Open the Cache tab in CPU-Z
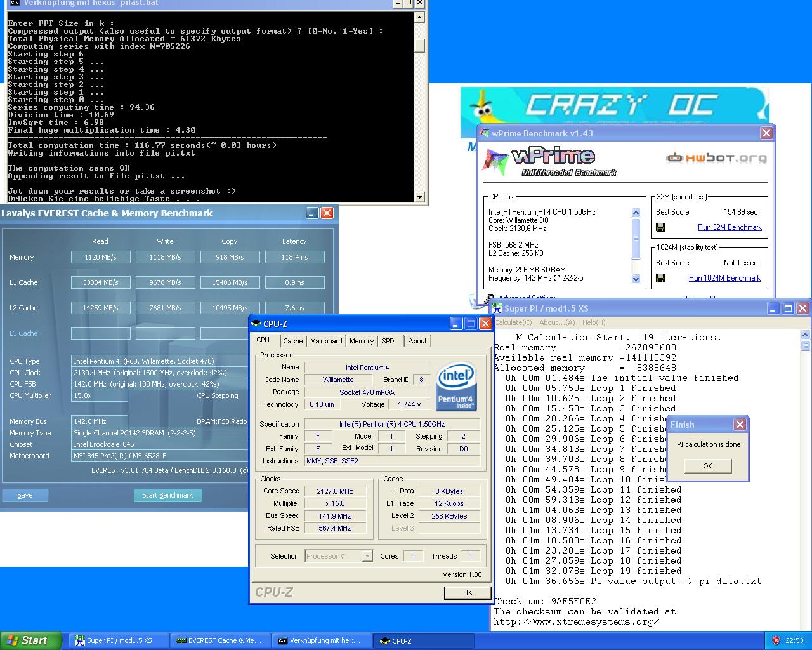The image size is (812, 650). (292, 341)
